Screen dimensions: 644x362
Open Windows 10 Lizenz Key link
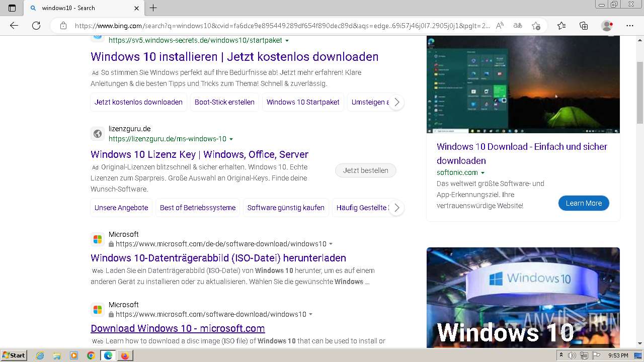(199, 154)
